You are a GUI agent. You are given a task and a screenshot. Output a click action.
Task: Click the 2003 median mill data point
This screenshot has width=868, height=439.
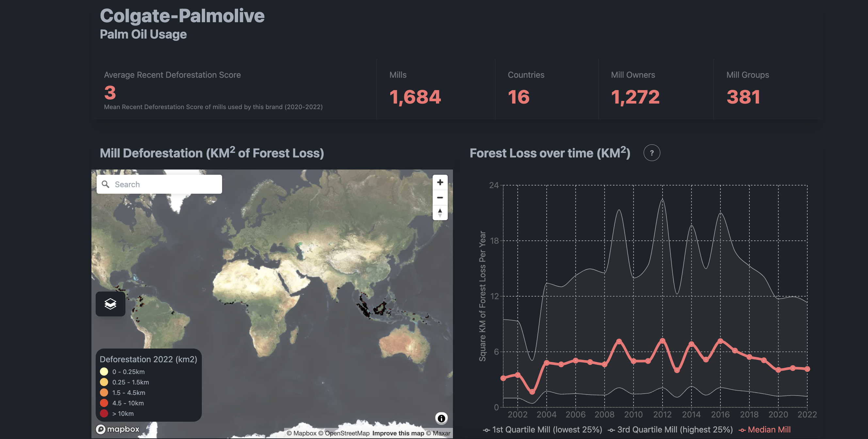[532, 392]
